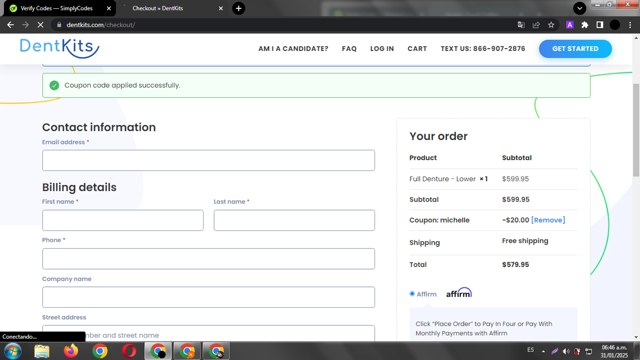The image size is (640, 360).
Task: Click the GET STARTED button
Action: pyautogui.click(x=575, y=49)
